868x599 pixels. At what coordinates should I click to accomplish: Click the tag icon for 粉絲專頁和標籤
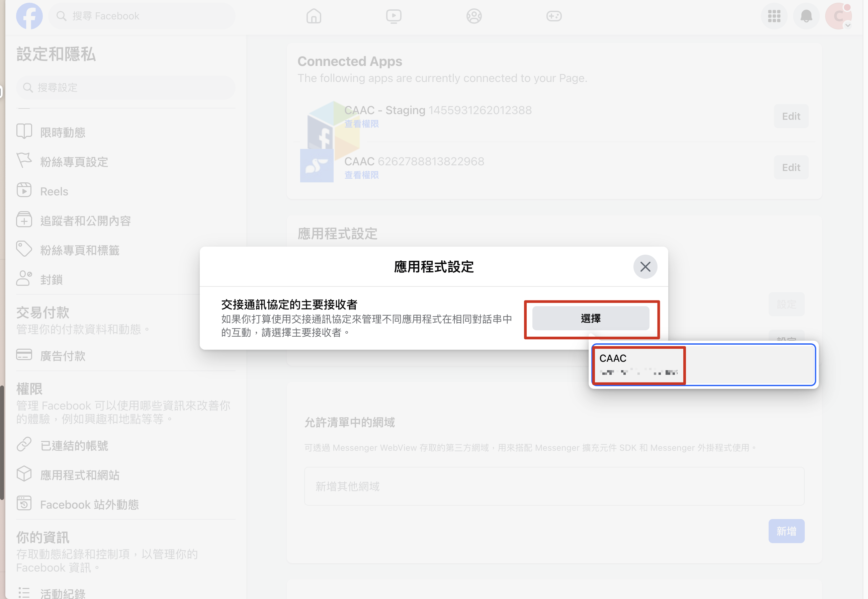(24, 249)
